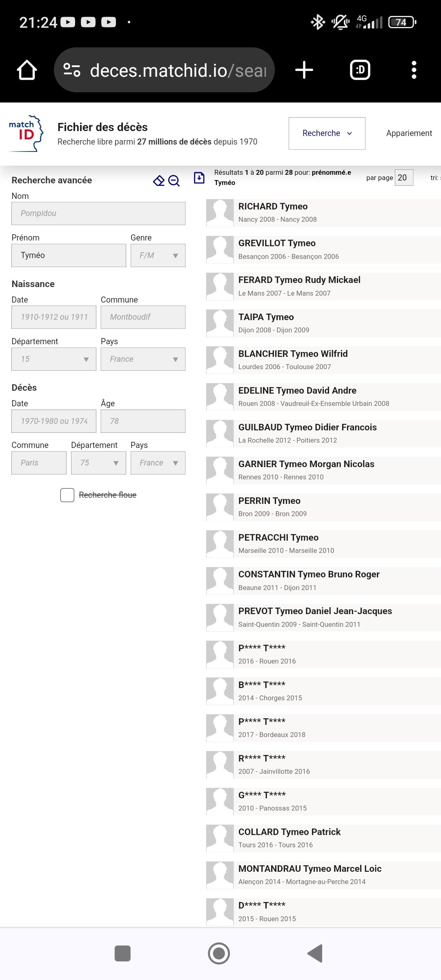The height and width of the screenshot is (980, 441).
Task: Open the Genre F/M dropdown
Action: [x=158, y=256]
